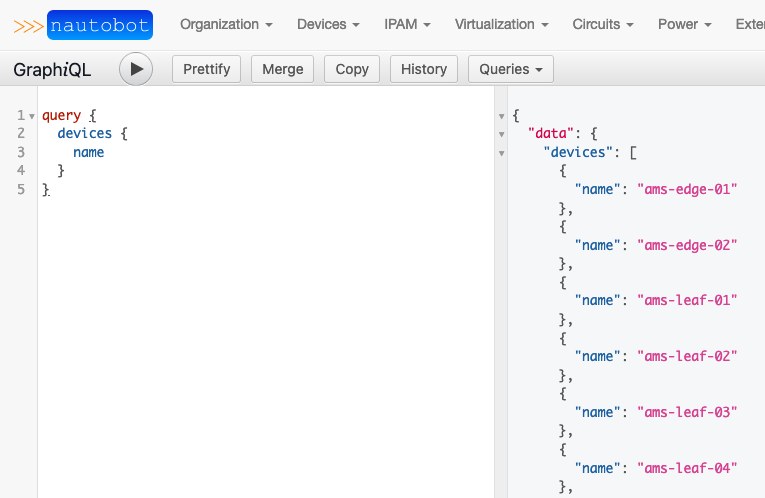Open the Nautobot home logo

(83, 25)
